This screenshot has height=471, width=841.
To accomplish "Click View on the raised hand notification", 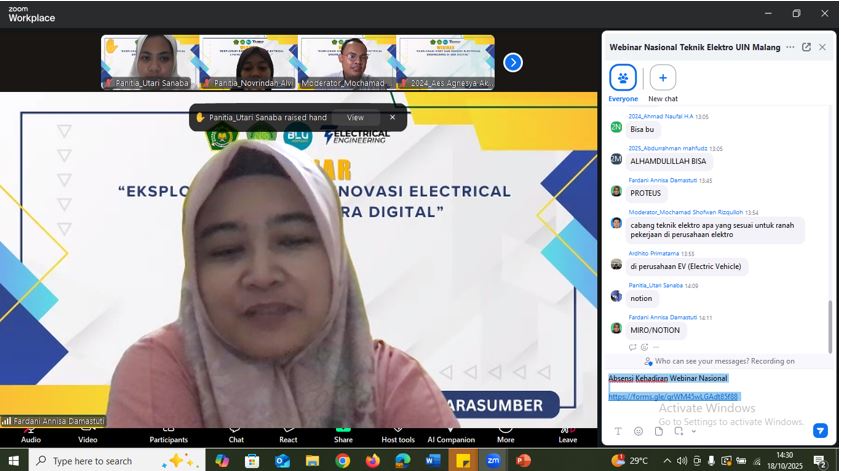I will tap(355, 117).
